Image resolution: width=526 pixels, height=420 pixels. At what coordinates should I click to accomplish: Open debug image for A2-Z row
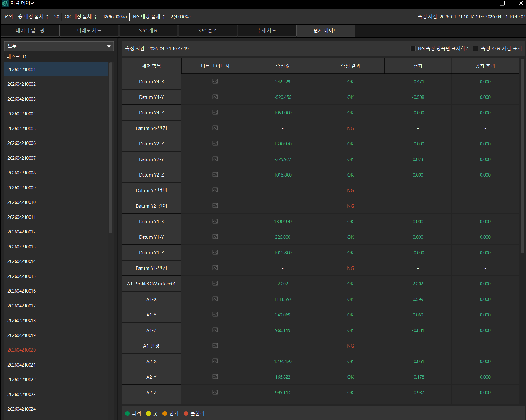click(215, 392)
